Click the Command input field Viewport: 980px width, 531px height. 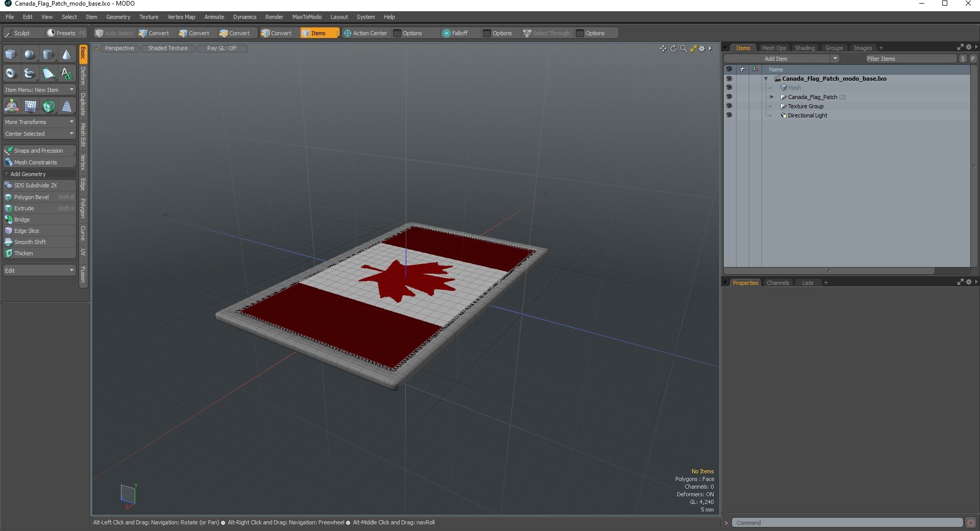(847, 523)
